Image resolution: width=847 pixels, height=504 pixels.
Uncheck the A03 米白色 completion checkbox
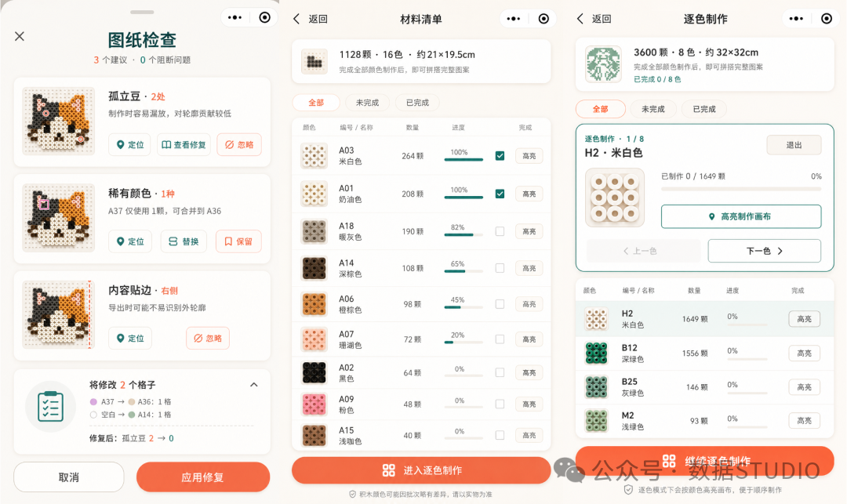coord(500,156)
